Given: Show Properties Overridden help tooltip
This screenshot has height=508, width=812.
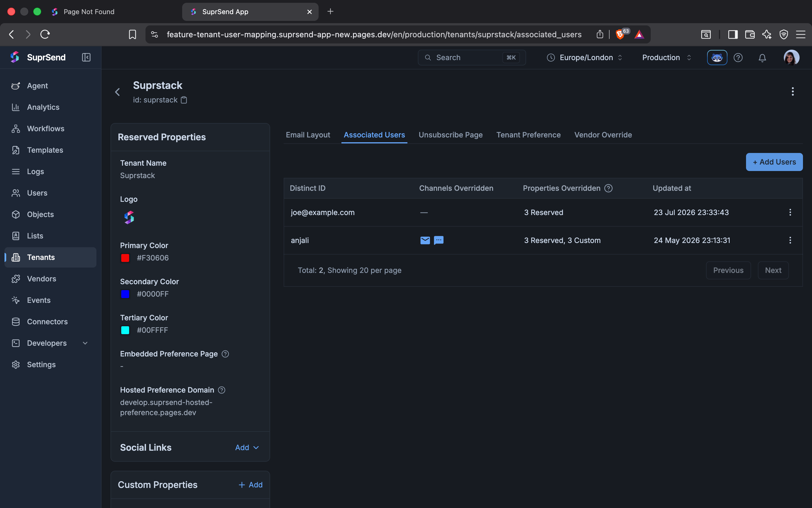Looking at the screenshot, I should pyautogui.click(x=608, y=189).
